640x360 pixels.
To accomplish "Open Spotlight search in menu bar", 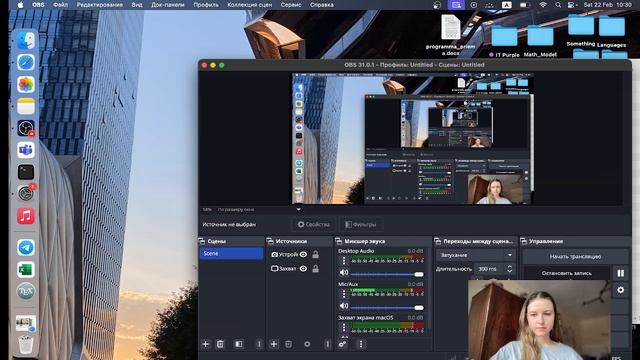I will [558, 5].
